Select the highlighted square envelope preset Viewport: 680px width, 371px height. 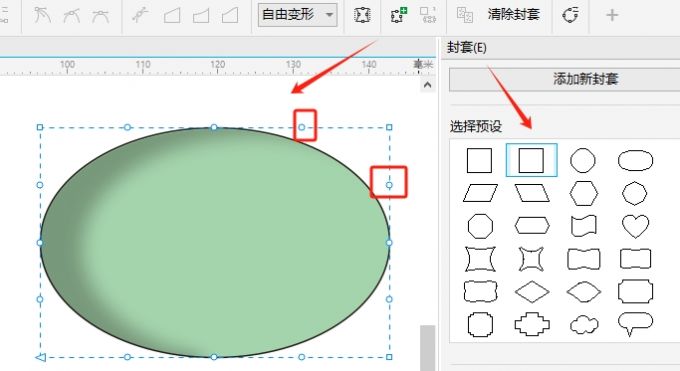point(531,160)
